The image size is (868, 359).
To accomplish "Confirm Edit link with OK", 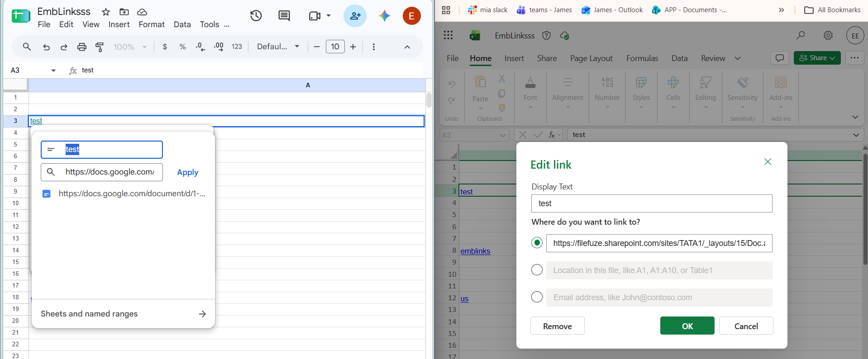I will pos(687,326).
